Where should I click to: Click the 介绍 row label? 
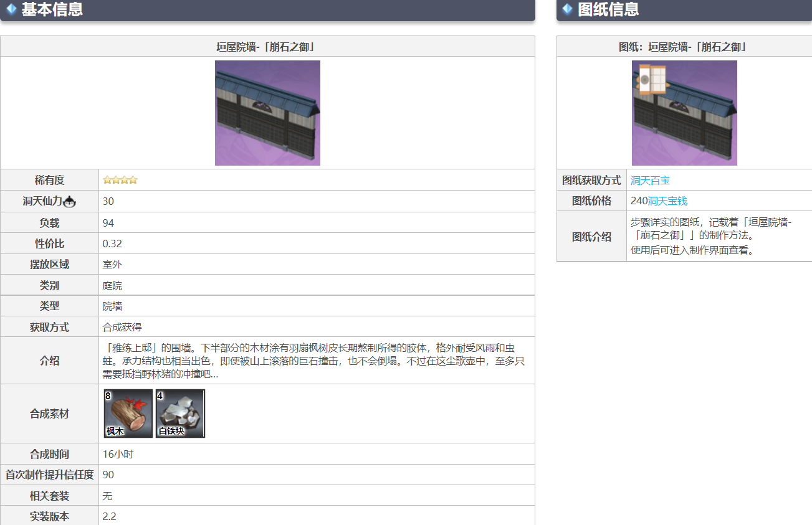coord(50,361)
